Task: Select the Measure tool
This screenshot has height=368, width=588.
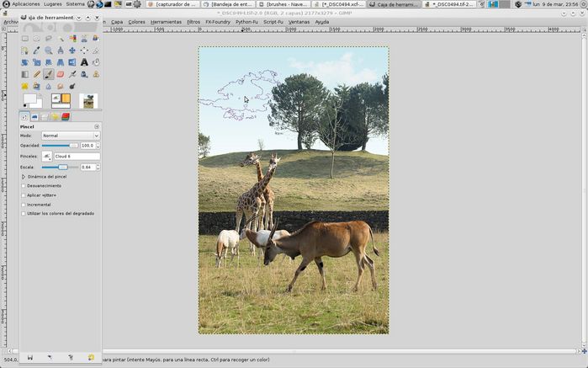Action: [61, 51]
